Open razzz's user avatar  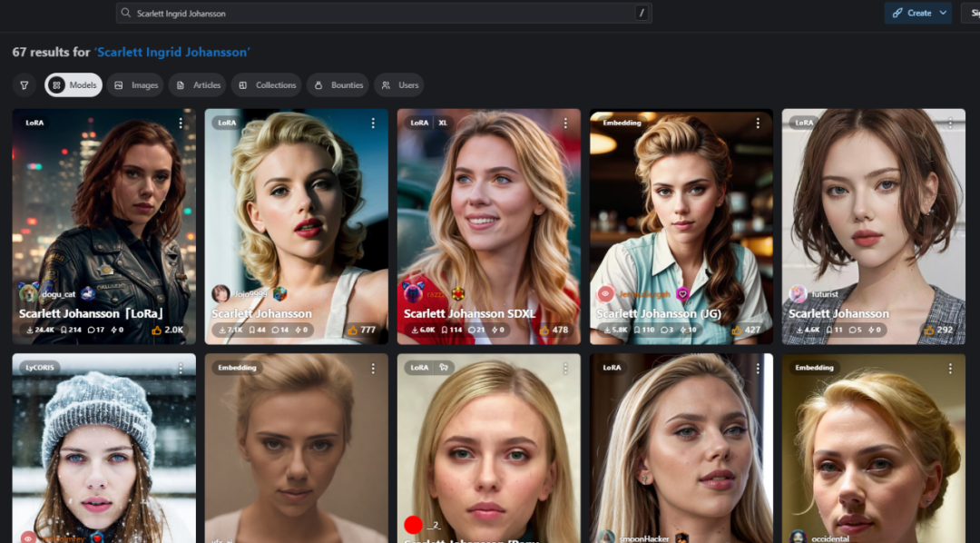pos(413,293)
